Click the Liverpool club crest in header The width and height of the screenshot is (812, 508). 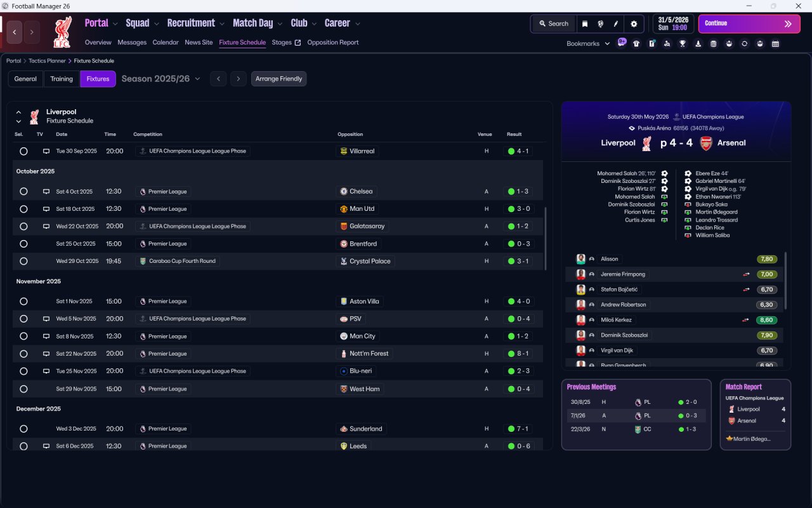coord(63,32)
